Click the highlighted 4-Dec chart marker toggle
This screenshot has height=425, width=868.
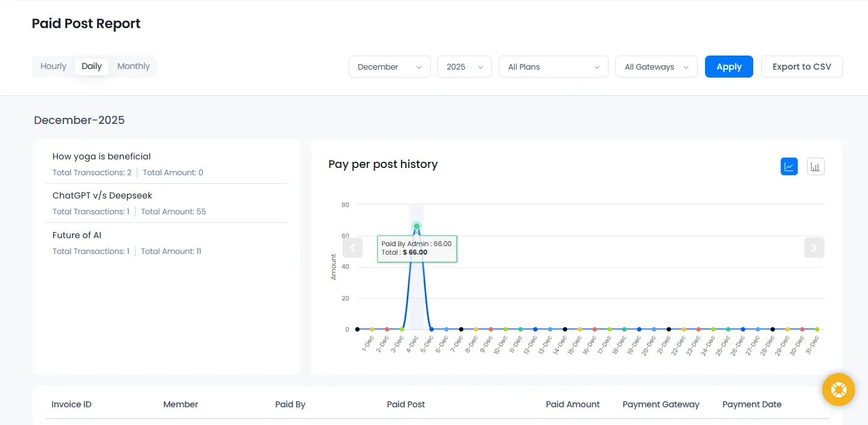tap(416, 226)
